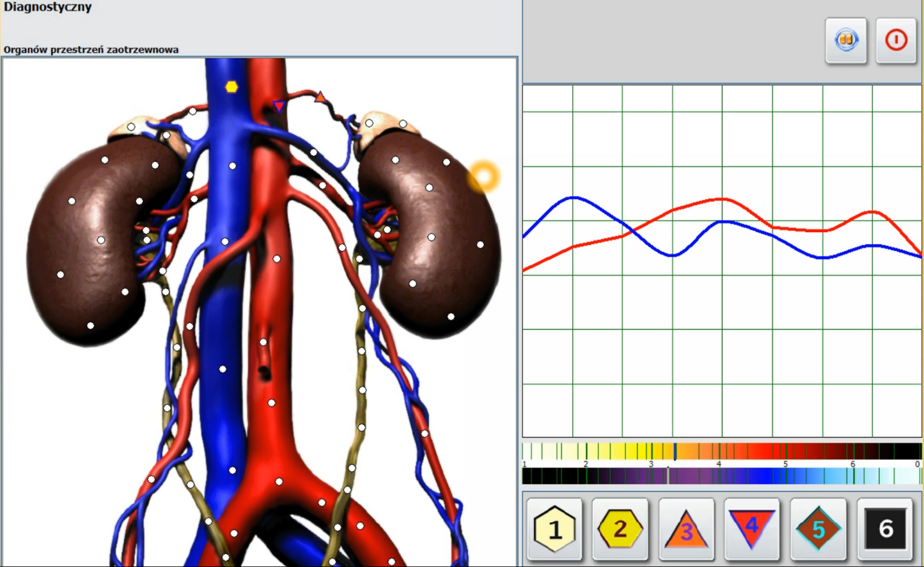The image size is (924, 567).
Task: Click the glowing orange ring beside the right kidney
Action: (x=483, y=176)
